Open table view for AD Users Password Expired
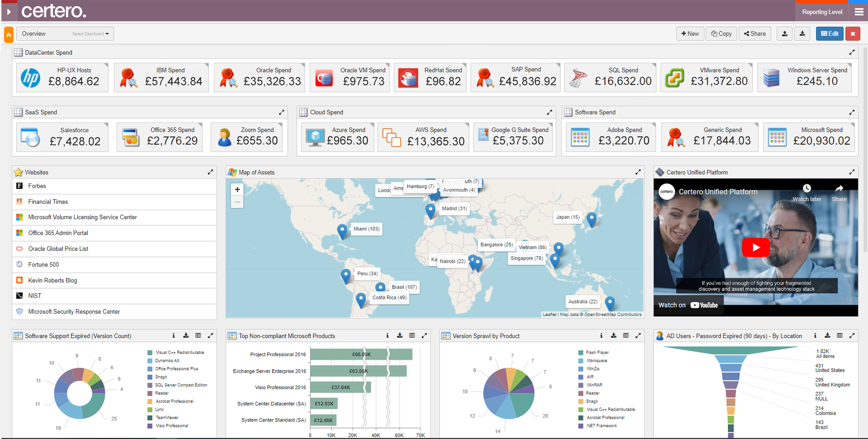Screen dimensions: 868x439 [x=840, y=335]
